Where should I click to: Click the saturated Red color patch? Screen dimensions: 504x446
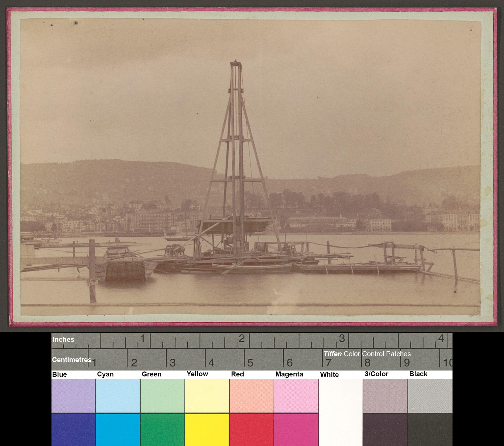252,430
